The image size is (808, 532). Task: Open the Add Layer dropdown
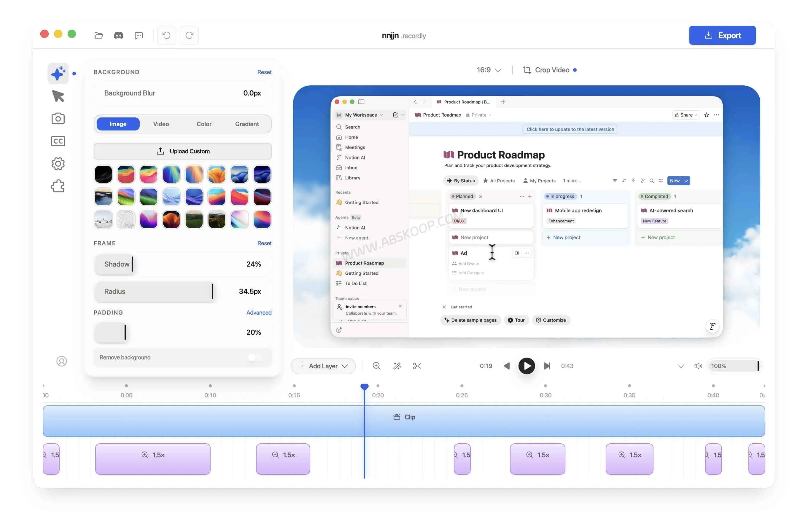(x=323, y=366)
